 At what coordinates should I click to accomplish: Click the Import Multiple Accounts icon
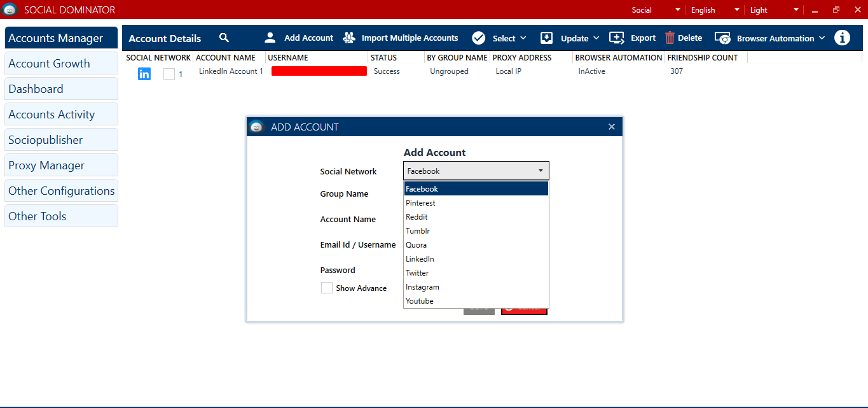[349, 38]
